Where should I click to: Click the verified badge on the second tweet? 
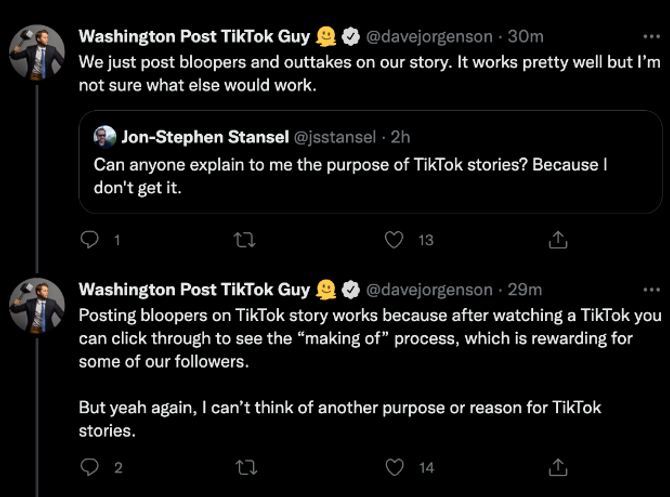tap(351, 290)
